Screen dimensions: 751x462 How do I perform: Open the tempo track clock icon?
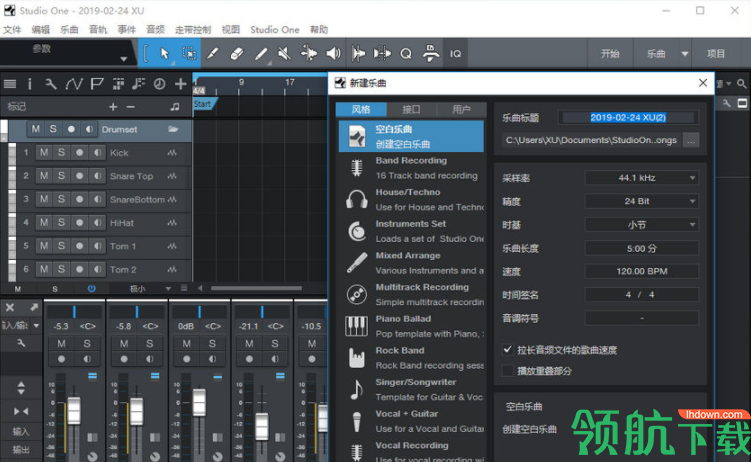(159, 84)
